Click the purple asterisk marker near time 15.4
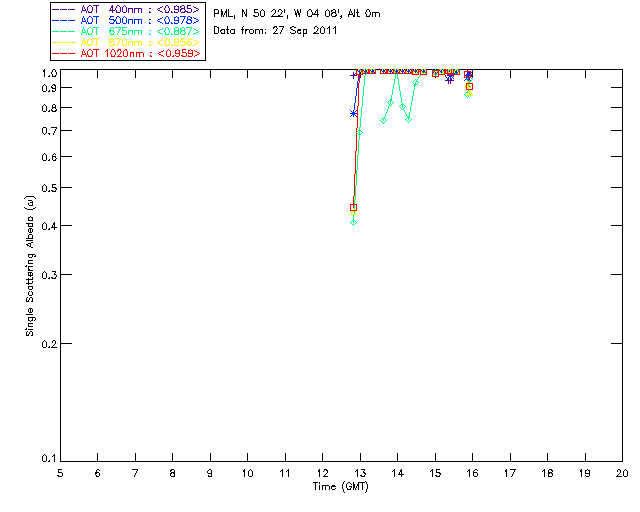 [x=449, y=80]
